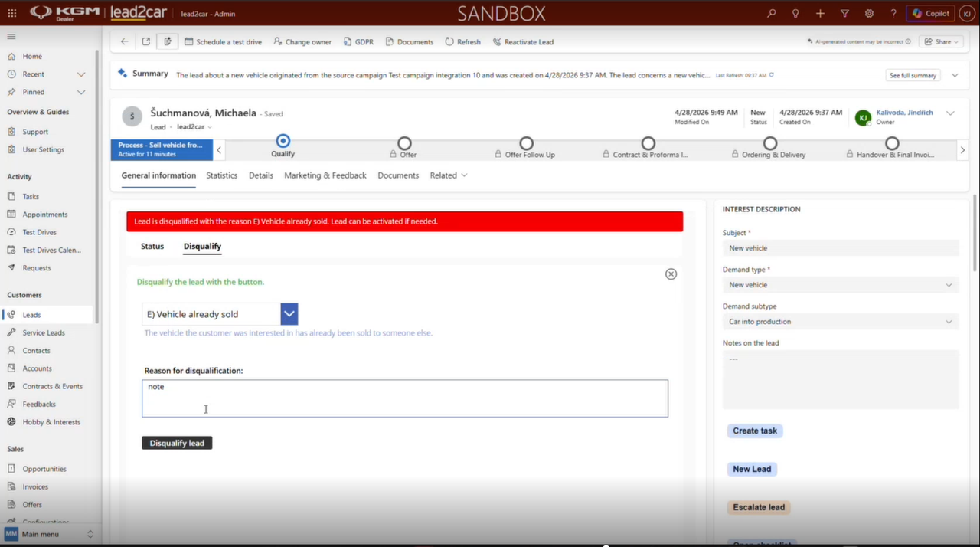Open the Related tab dropdown
The height and width of the screenshot is (547, 980).
(x=449, y=175)
